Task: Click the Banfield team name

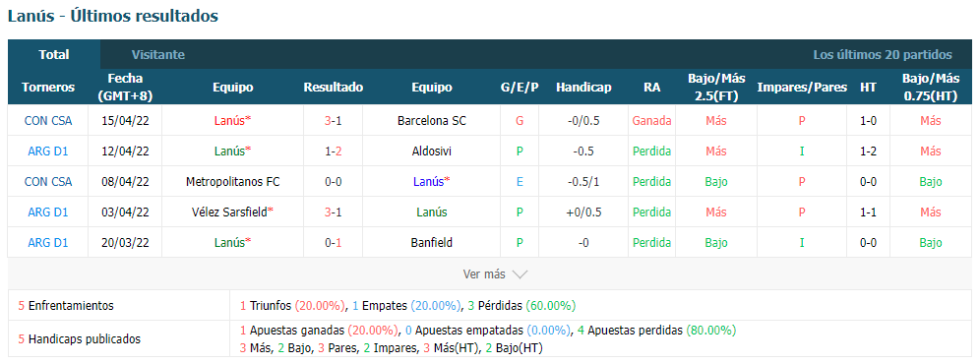Action: (x=432, y=243)
